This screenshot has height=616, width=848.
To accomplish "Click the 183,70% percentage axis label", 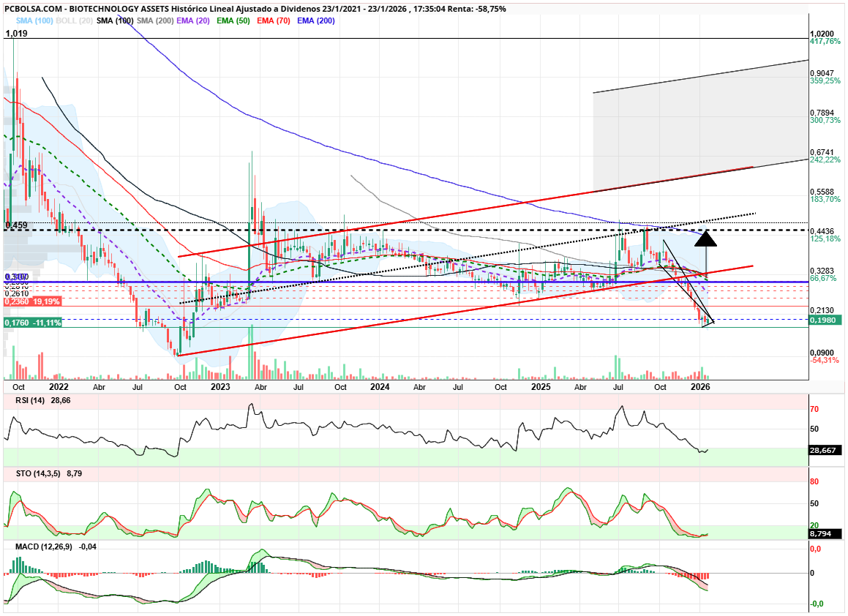I will pos(825,200).
